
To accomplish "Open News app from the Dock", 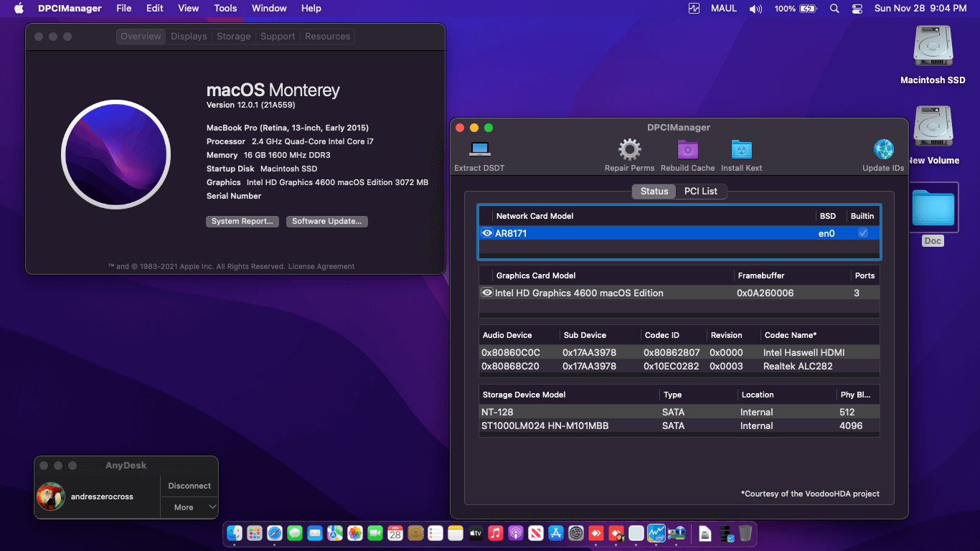I will click(536, 533).
